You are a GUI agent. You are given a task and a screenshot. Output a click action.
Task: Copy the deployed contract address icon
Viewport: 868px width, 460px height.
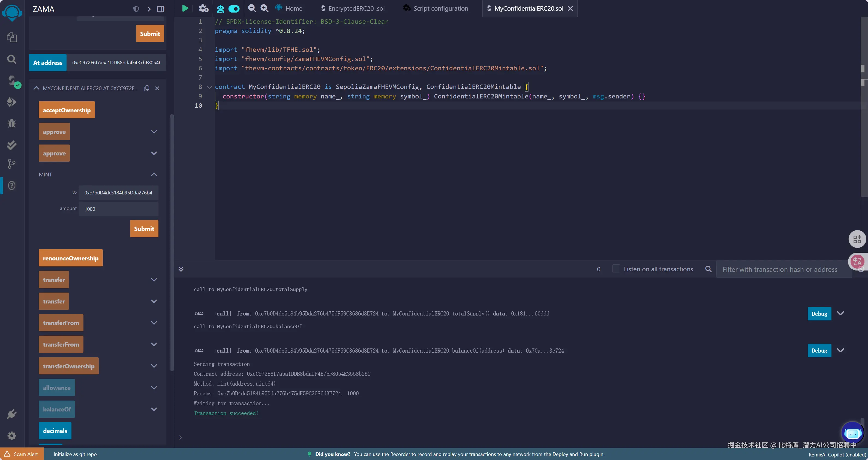(147, 88)
